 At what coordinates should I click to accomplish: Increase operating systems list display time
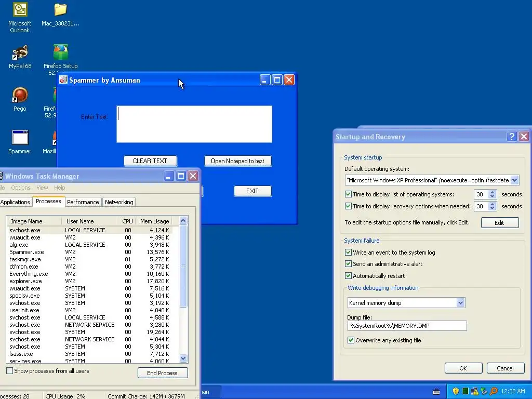point(493,192)
